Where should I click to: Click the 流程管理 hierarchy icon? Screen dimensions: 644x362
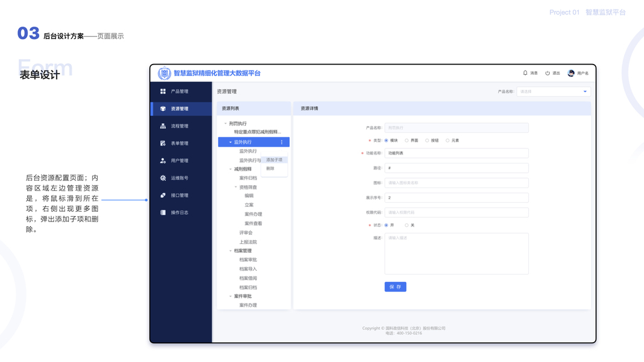tap(163, 126)
